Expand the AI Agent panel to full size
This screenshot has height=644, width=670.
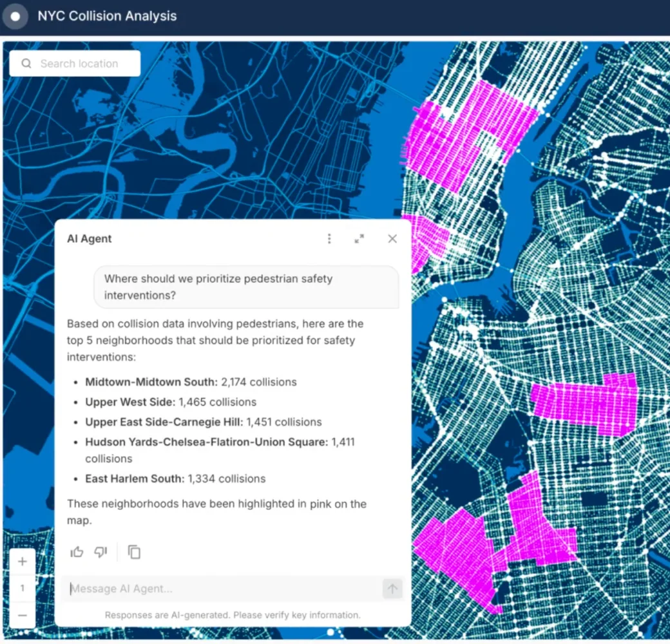click(x=359, y=239)
